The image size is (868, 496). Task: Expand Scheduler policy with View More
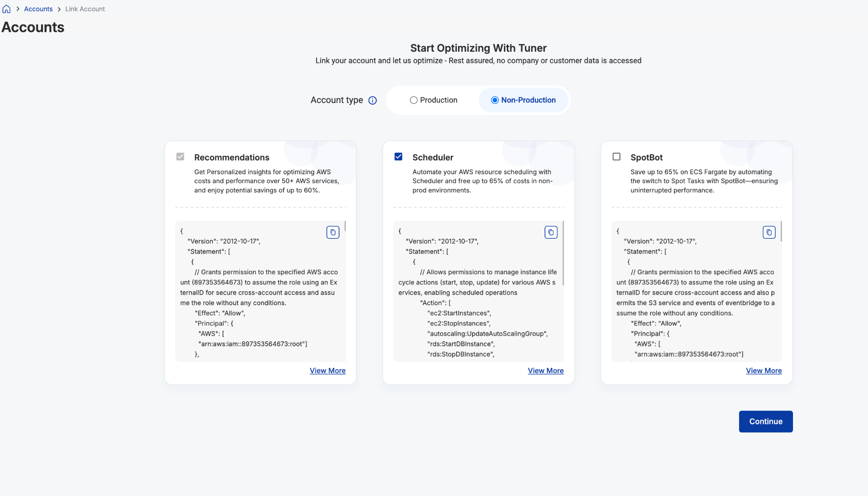tap(545, 371)
